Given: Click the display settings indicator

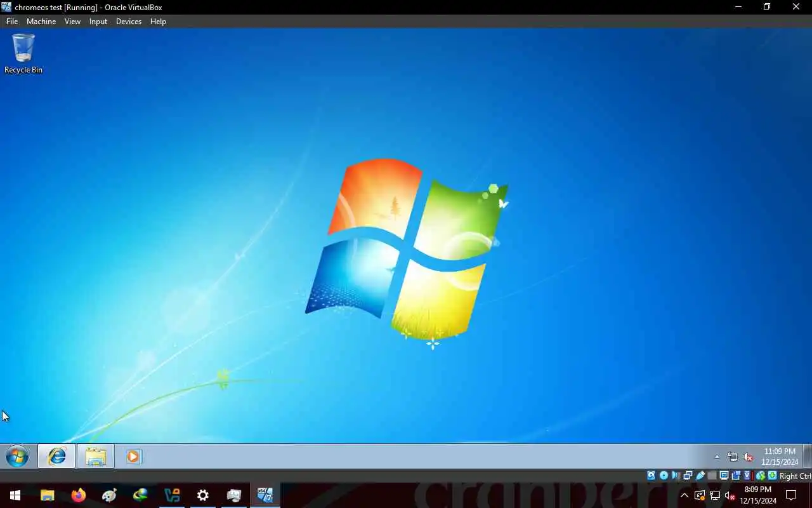Looking at the screenshot, I should click(724, 476).
